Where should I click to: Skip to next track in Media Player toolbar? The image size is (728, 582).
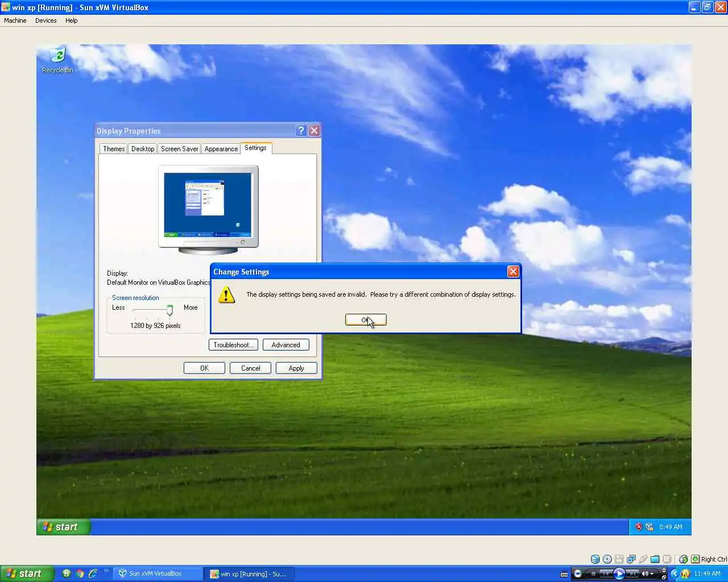632,573
